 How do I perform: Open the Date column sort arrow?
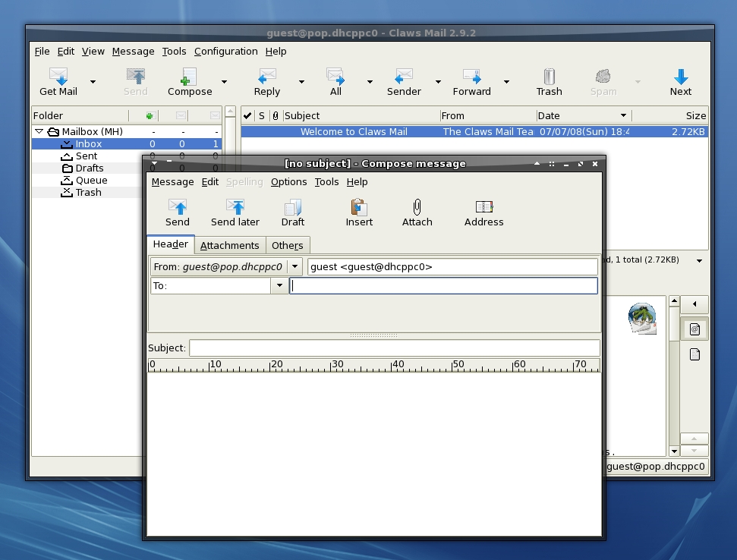pyautogui.click(x=623, y=115)
